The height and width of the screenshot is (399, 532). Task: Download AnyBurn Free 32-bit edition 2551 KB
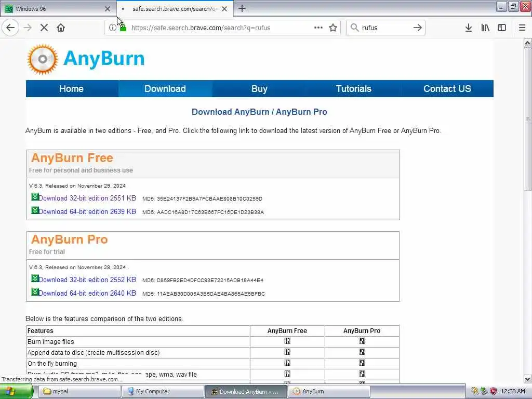[x=87, y=198]
